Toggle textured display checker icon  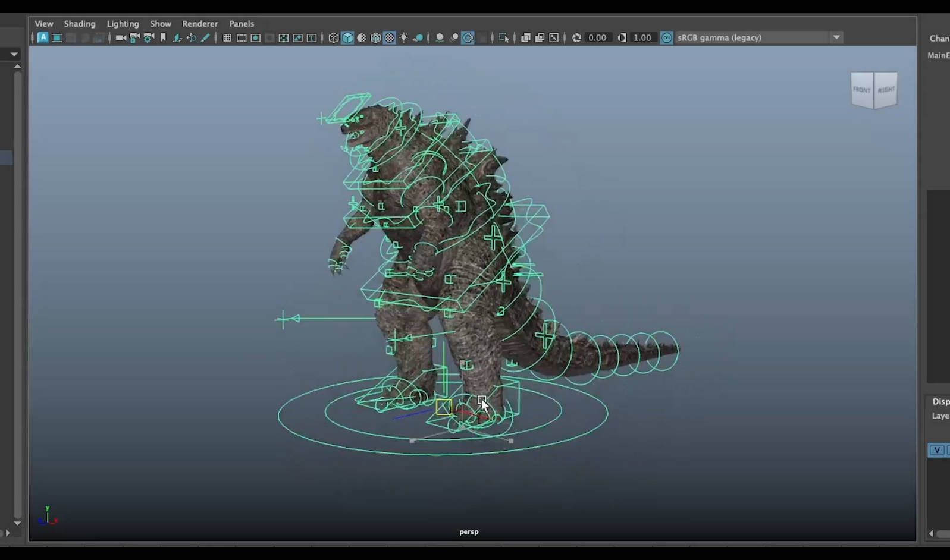[x=390, y=37]
